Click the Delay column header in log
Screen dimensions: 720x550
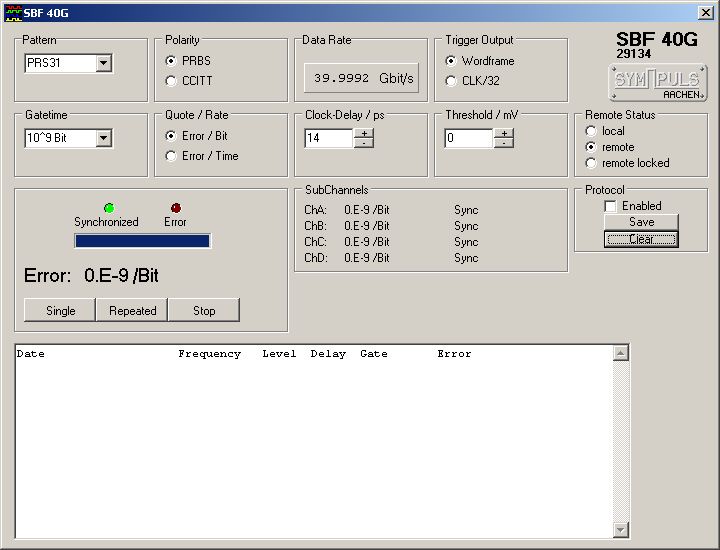tap(328, 354)
